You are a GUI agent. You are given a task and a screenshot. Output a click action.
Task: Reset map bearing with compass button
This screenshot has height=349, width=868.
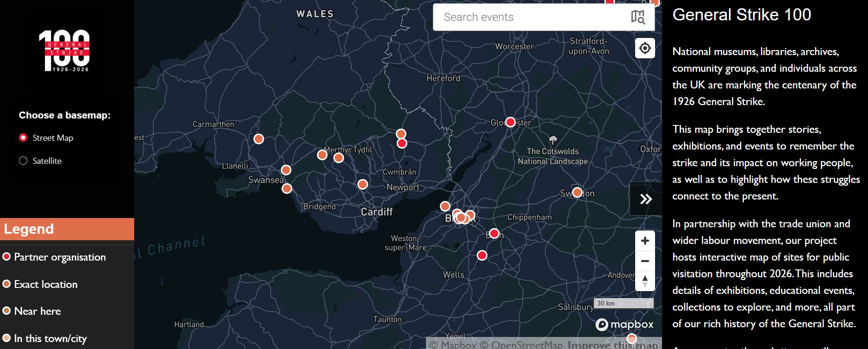[645, 281]
